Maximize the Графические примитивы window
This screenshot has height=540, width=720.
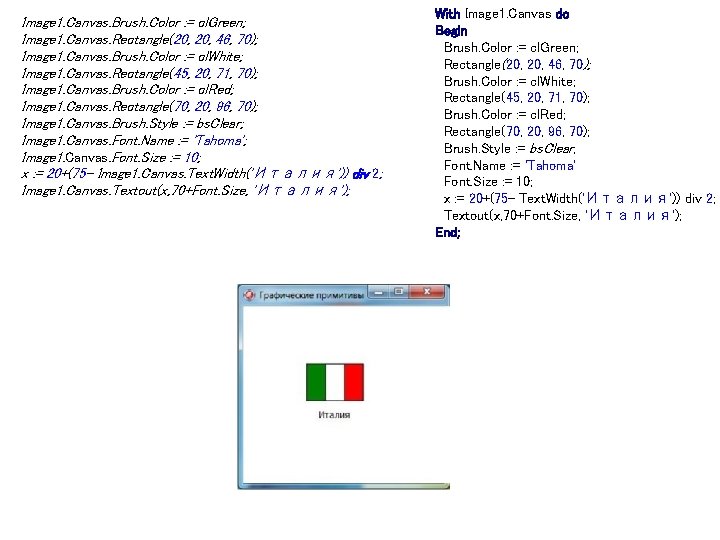tap(399, 292)
